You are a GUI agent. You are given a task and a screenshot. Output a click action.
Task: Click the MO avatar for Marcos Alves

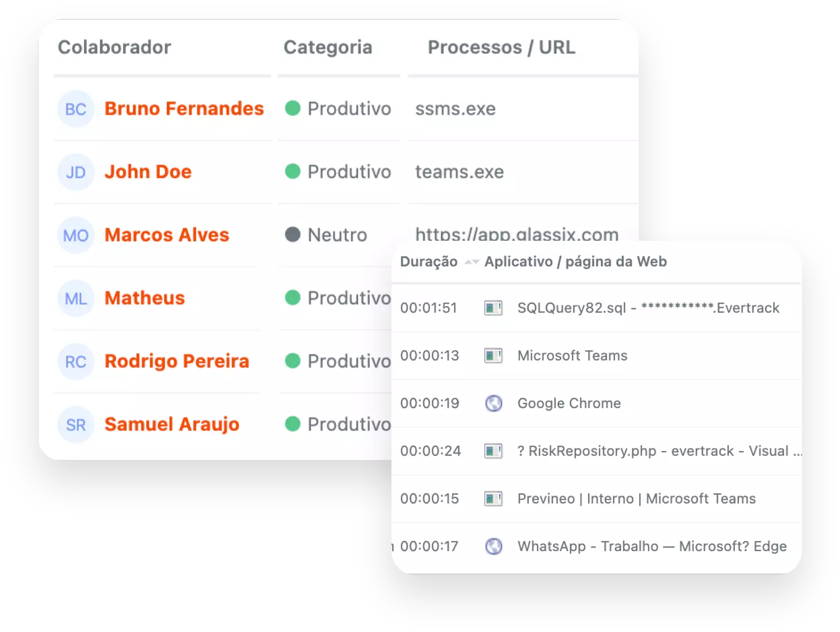tap(76, 235)
